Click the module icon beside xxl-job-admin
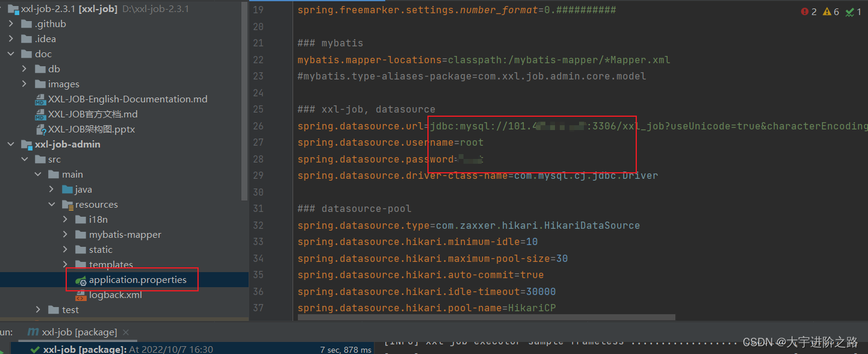Screen dimensions: 868x354 (x=26, y=144)
